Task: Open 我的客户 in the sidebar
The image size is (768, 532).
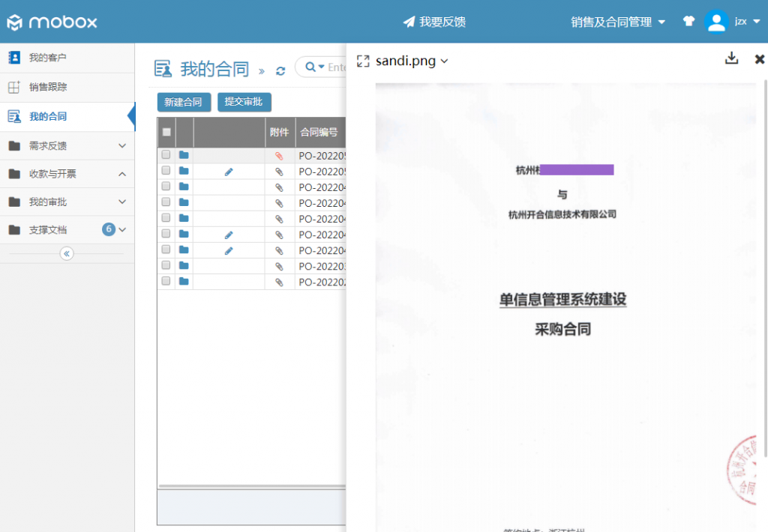Action: pos(48,58)
